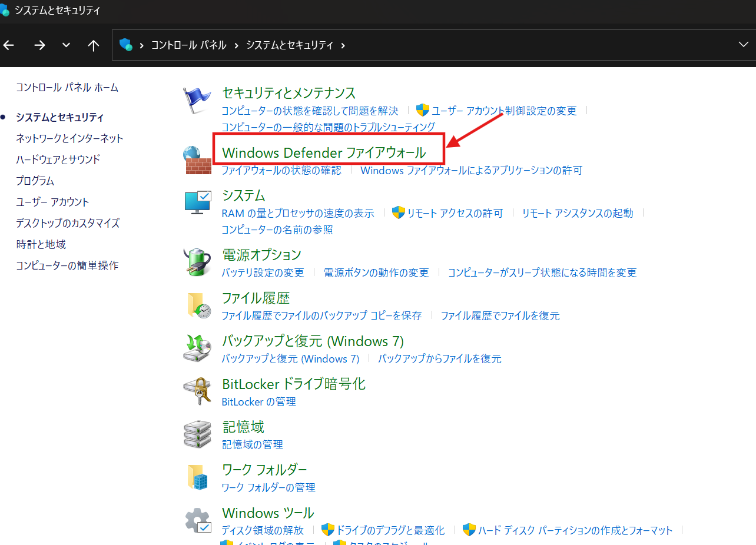
Task: Open コントロール パネル ホーム in sidebar
Action: 67,88
